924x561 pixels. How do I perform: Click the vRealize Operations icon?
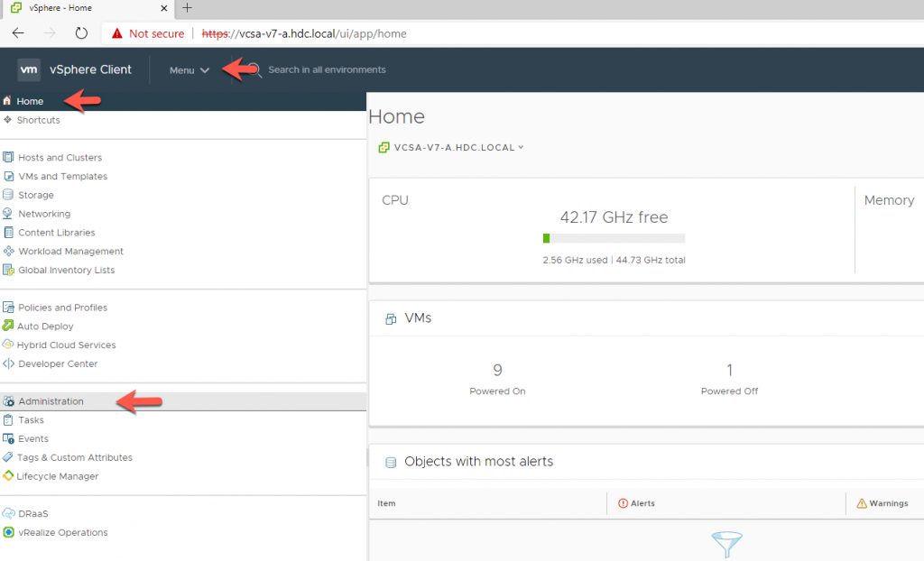[8, 532]
